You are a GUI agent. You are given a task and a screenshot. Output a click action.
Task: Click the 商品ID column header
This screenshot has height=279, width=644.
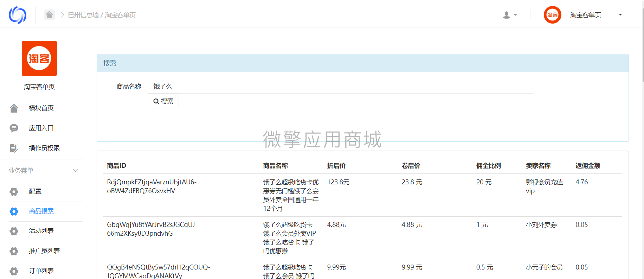click(116, 166)
